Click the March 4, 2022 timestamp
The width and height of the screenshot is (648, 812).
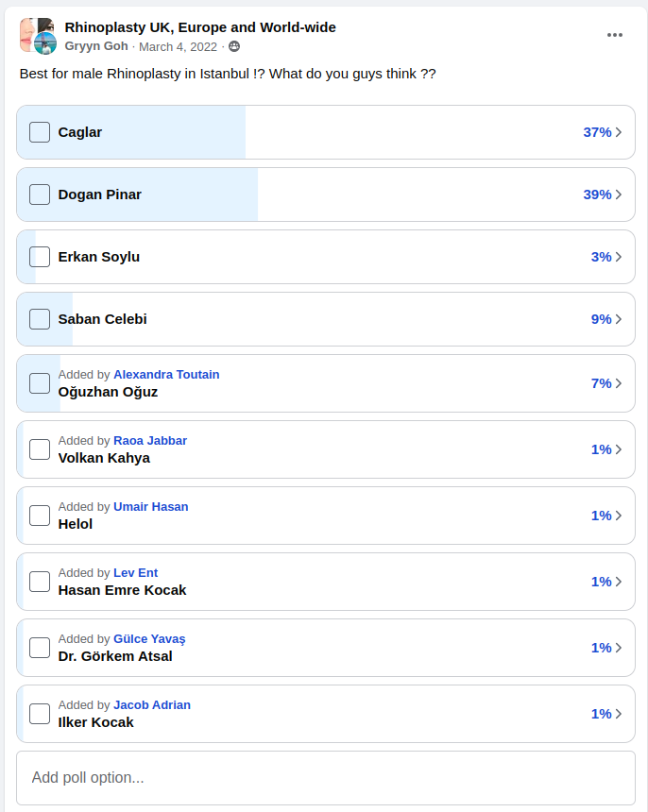(178, 46)
